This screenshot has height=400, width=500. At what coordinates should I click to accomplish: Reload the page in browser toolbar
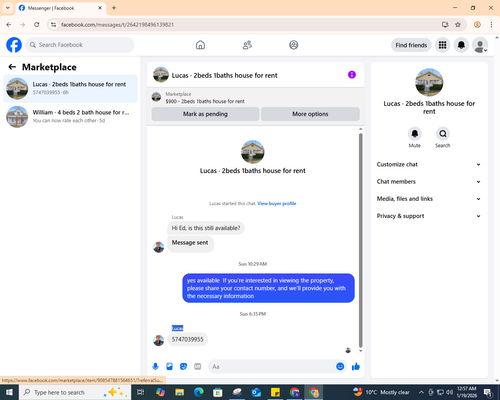(37, 25)
